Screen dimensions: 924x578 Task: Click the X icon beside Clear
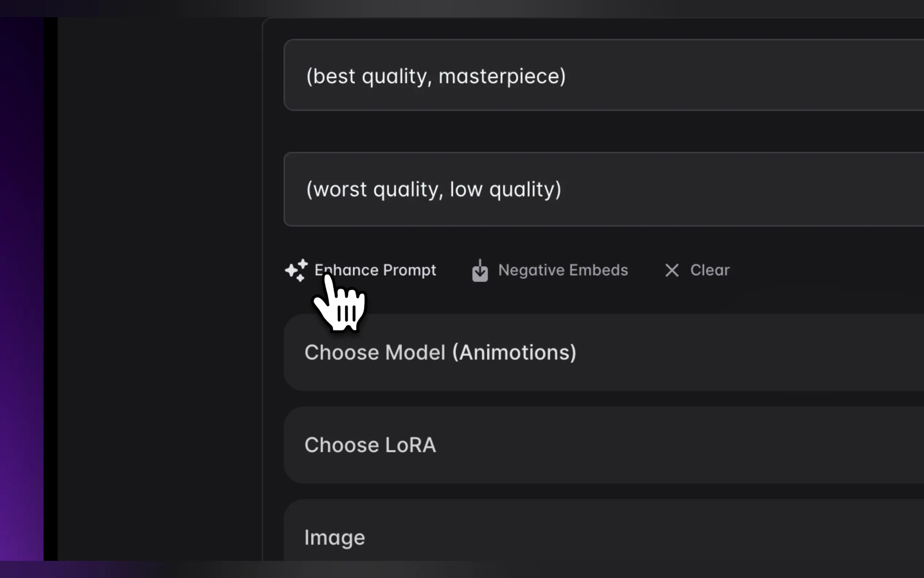672,270
